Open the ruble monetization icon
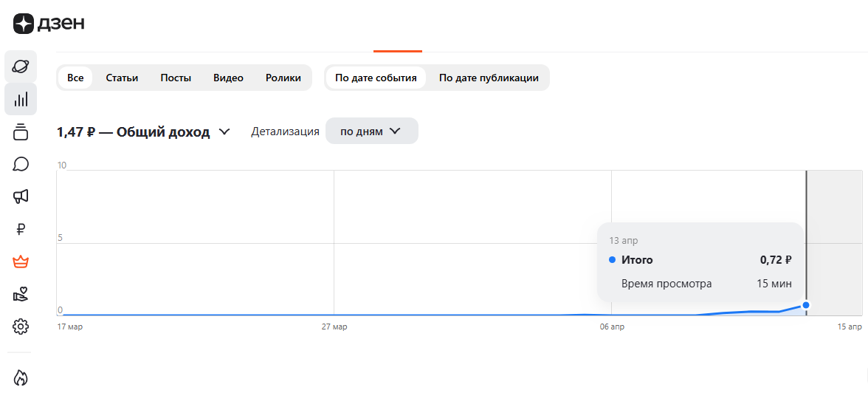868x393 pixels. coord(21,229)
